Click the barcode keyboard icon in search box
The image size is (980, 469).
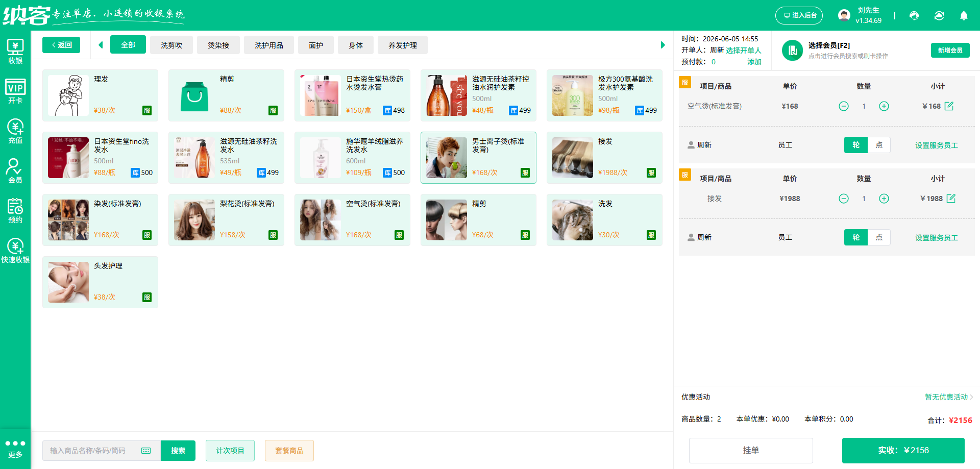[x=146, y=451]
